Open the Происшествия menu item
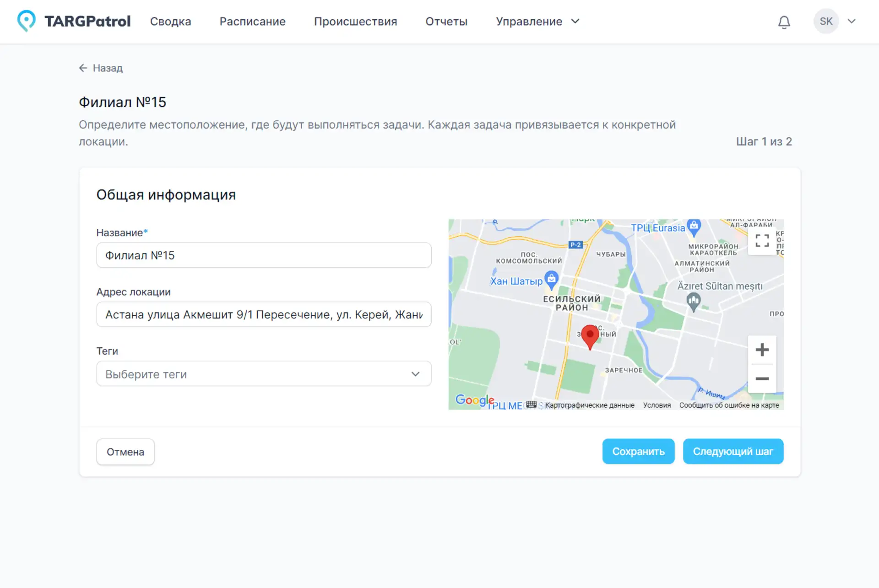The height and width of the screenshot is (588, 879). pyautogui.click(x=355, y=22)
